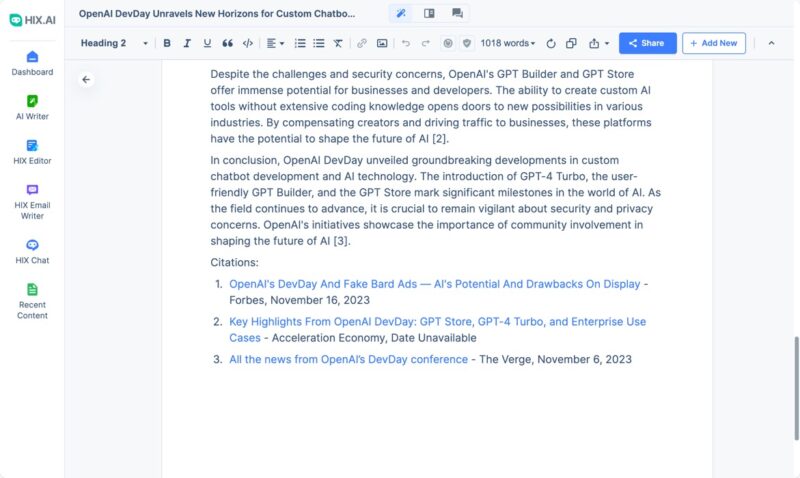
Task: Redo the last edit
Action: click(x=426, y=43)
